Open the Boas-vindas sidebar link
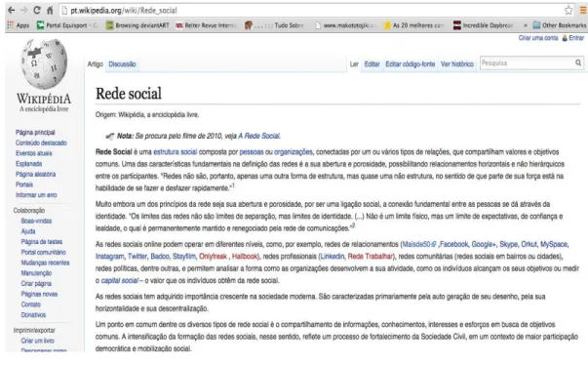This screenshot has width=588, height=365. click(x=36, y=221)
